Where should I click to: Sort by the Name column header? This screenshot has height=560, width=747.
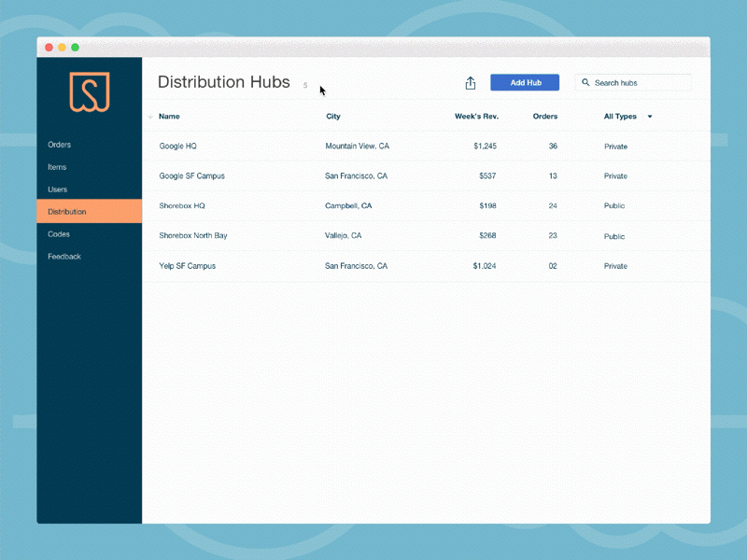169,116
